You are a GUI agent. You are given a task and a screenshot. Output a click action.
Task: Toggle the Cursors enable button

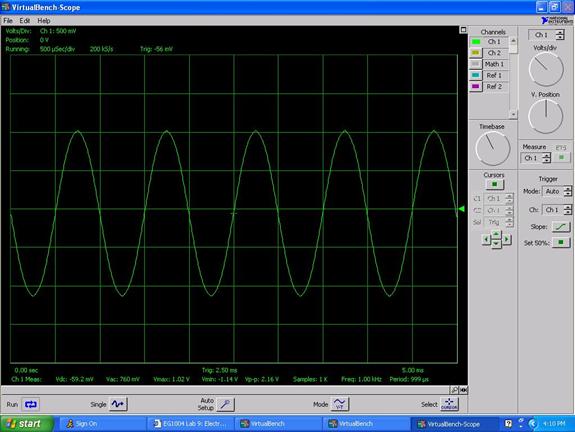point(494,184)
